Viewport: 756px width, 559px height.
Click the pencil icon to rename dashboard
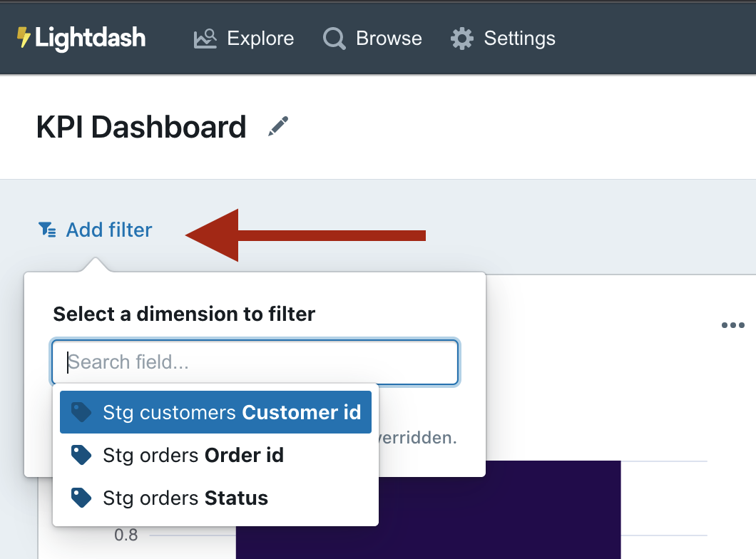tap(277, 128)
